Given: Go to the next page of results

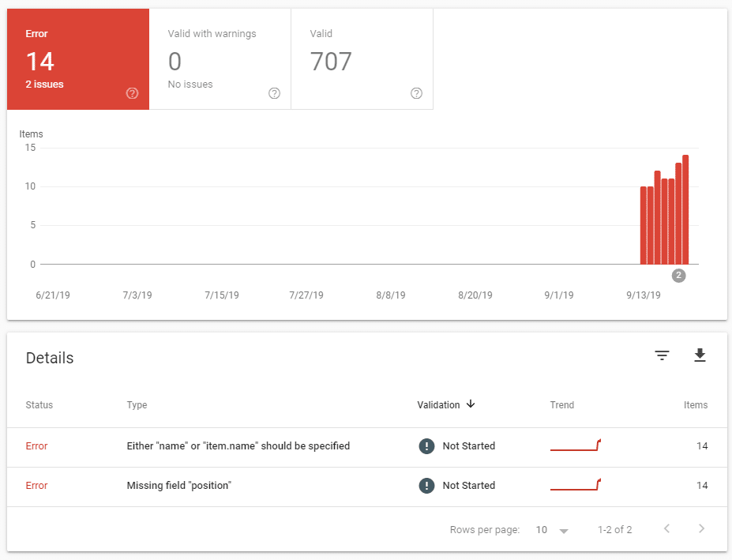Looking at the screenshot, I should pyautogui.click(x=701, y=529).
